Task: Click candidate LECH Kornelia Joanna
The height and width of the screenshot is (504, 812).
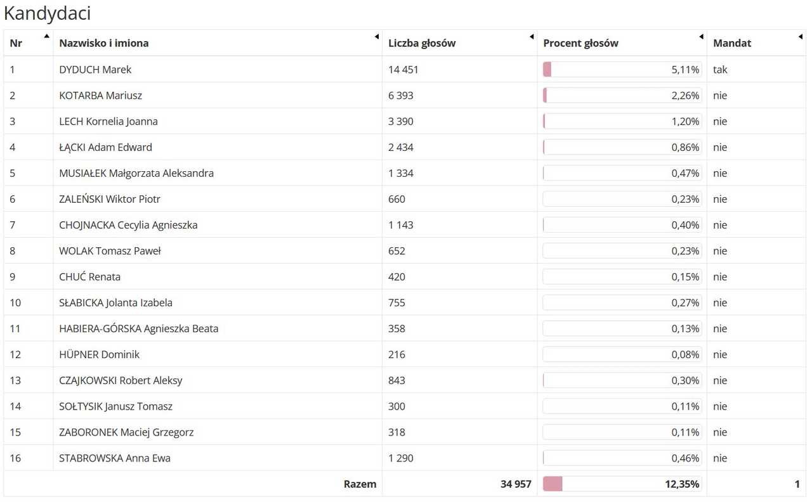Action: [108, 122]
